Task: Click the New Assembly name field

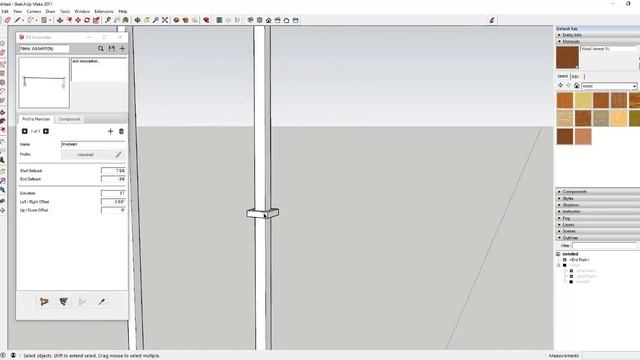Action: point(44,49)
